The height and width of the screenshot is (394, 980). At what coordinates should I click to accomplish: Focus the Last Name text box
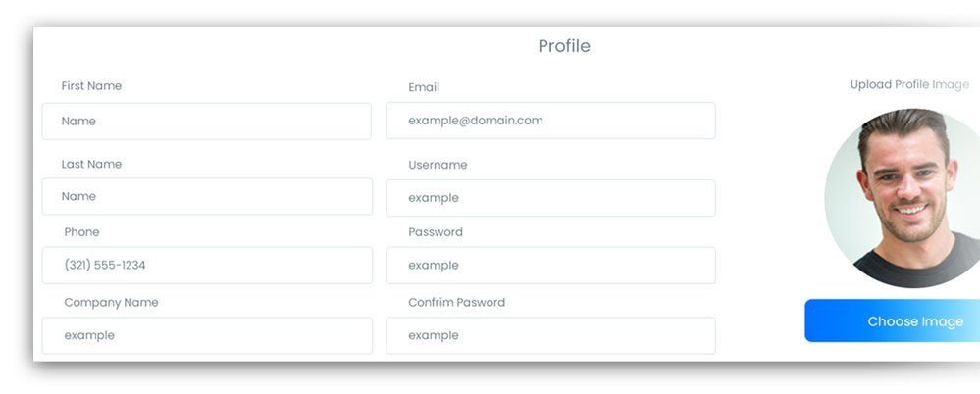click(x=206, y=197)
